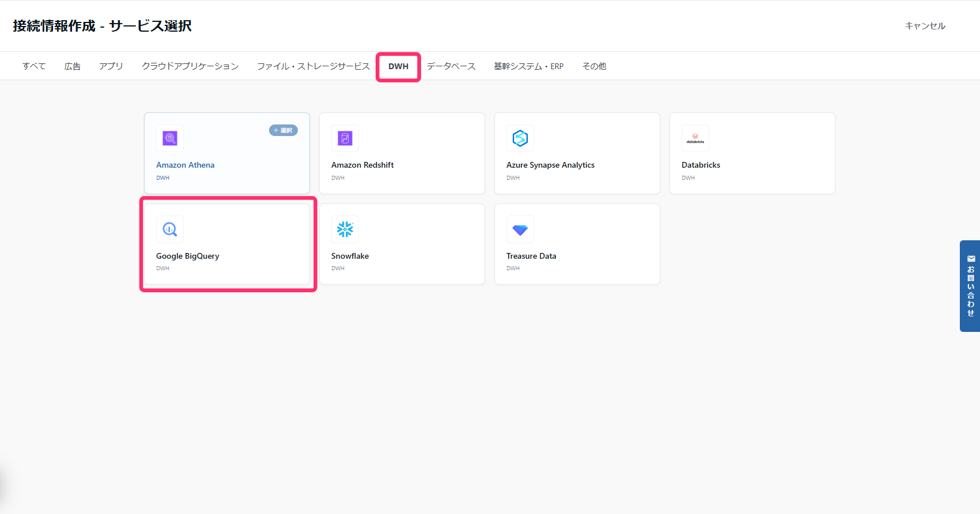Click the Azure Synapse Analytics icon
The height and width of the screenshot is (514, 980).
pos(520,138)
